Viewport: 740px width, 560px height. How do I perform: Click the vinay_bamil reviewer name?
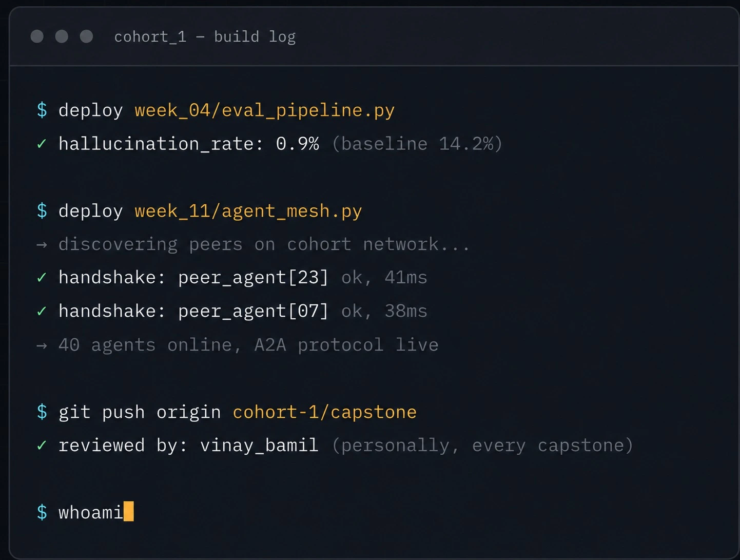coord(259,446)
